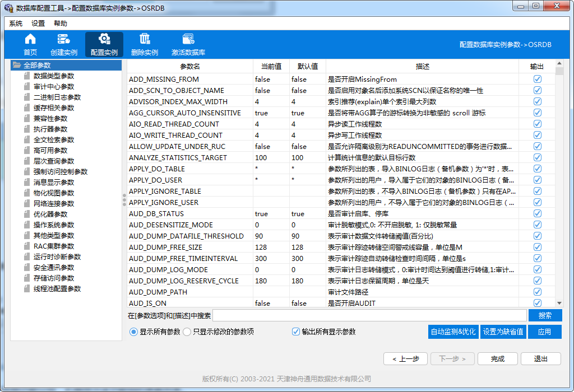Open the 系统 menu
The image size is (574, 392).
click(16, 24)
